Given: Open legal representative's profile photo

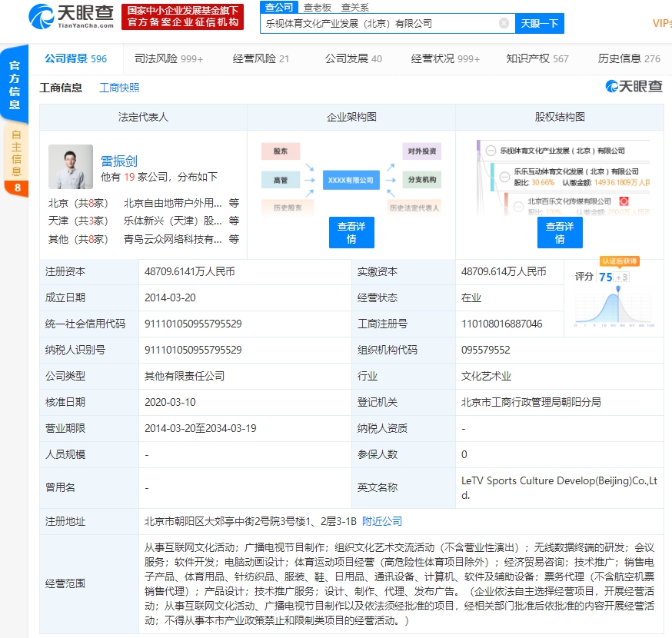Looking at the screenshot, I should pos(71,167).
